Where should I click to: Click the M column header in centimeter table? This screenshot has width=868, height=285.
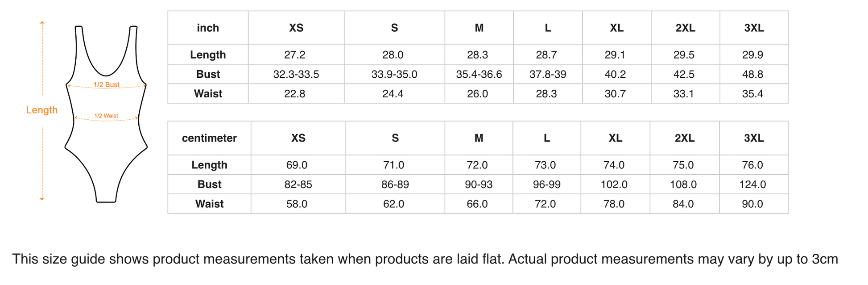click(x=479, y=138)
